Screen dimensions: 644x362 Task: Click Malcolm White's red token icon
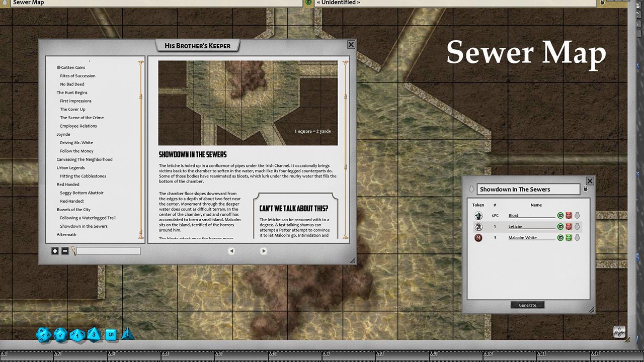[479, 238]
